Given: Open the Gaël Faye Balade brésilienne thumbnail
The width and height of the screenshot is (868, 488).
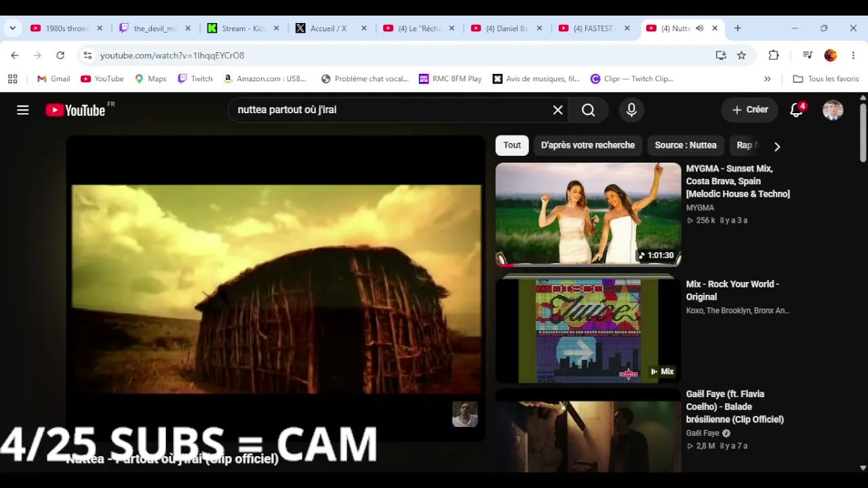Looking at the screenshot, I should click(x=588, y=430).
